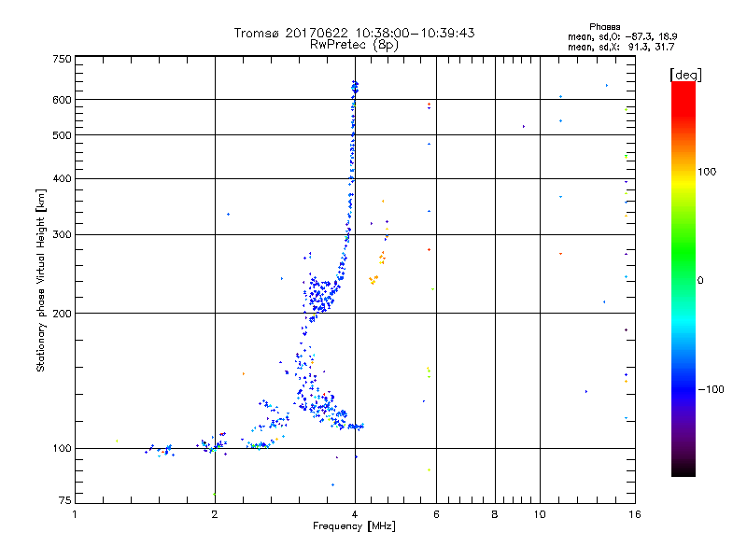The image size is (747, 560).
Task: Click the y-axis label '300'
Action: [x=62, y=235]
